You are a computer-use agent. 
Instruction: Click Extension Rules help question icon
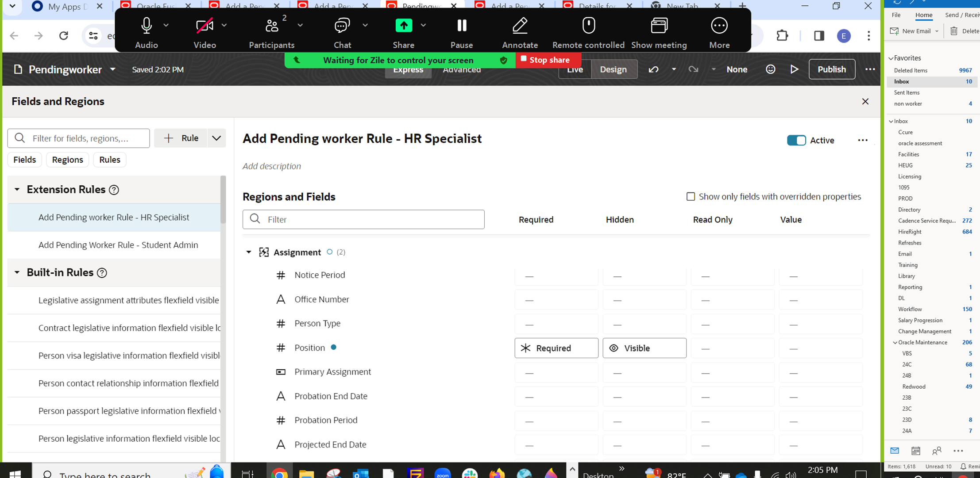tap(114, 190)
